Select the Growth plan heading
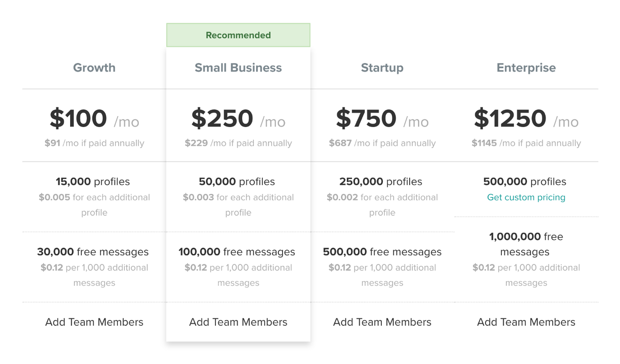620x364 pixels. pyautogui.click(x=94, y=68)
